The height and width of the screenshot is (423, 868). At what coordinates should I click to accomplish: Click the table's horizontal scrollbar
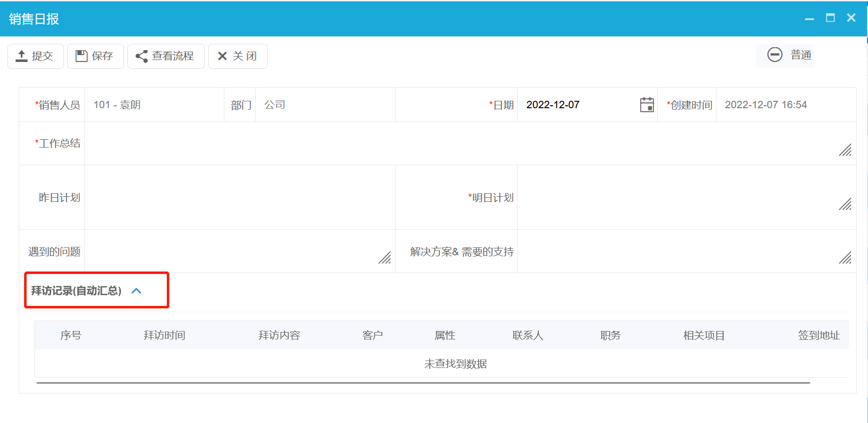pos(423,383)
